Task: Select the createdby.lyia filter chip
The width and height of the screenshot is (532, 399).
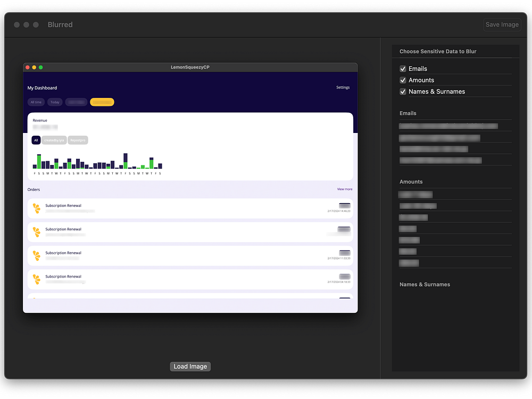Action: (x=54, y=140)
